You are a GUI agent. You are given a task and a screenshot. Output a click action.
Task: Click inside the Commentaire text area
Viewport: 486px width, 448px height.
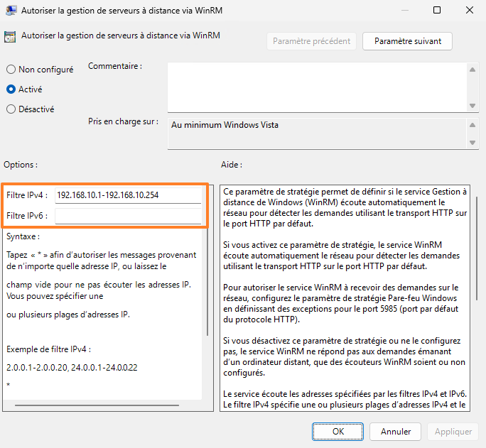[317, 87]
